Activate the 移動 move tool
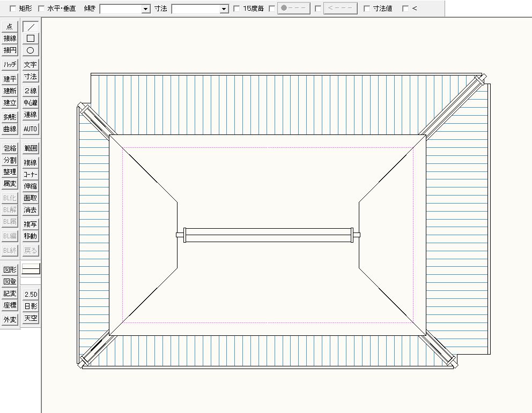Viewport: 532px width, 413px height. point(31,236)
